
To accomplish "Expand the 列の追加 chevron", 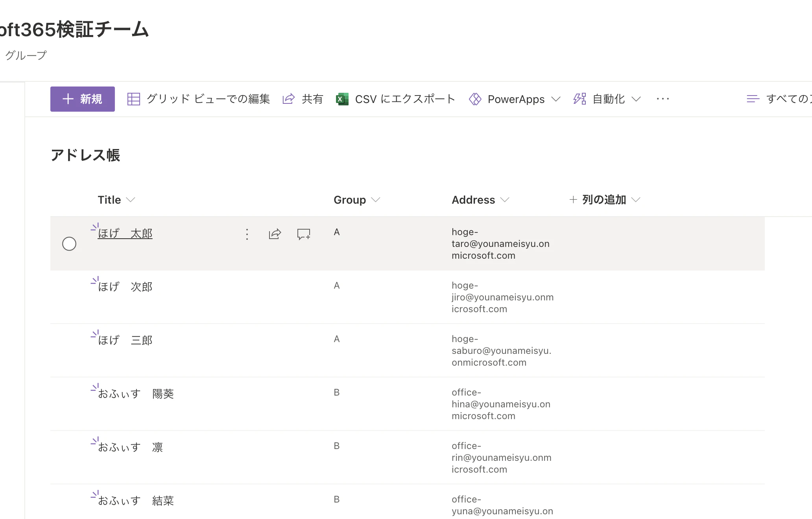I will (636, 200).
